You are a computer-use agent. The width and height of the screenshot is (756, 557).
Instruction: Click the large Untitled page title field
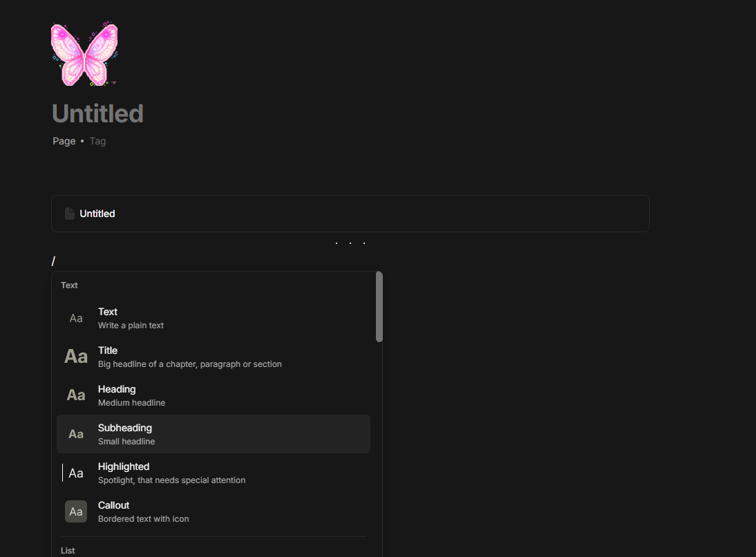click(x=97, y=113)
